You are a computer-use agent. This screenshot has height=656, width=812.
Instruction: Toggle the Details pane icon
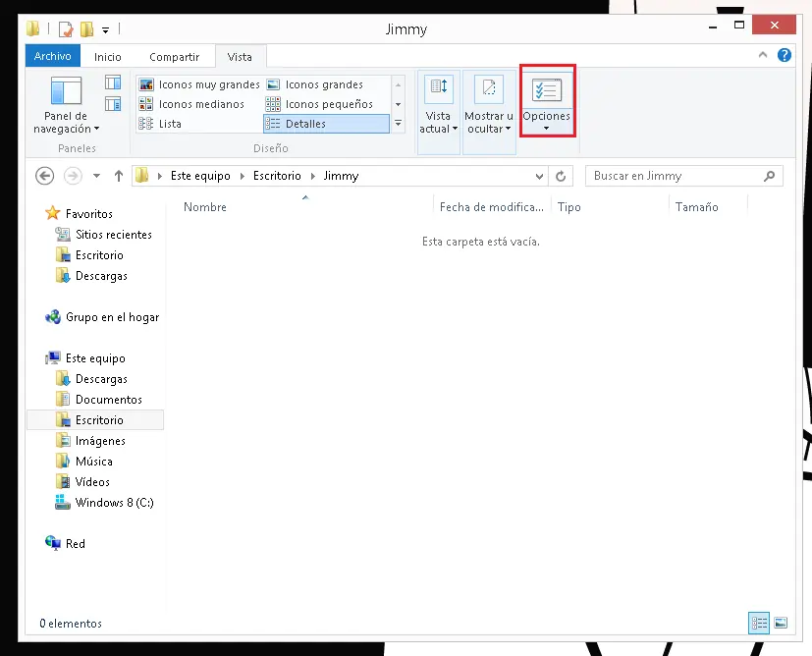113,104
